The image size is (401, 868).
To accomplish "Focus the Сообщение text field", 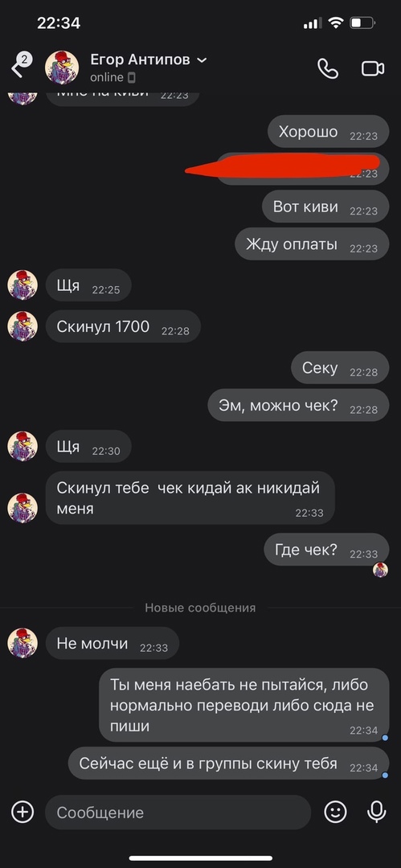I will tap(178, 812).
